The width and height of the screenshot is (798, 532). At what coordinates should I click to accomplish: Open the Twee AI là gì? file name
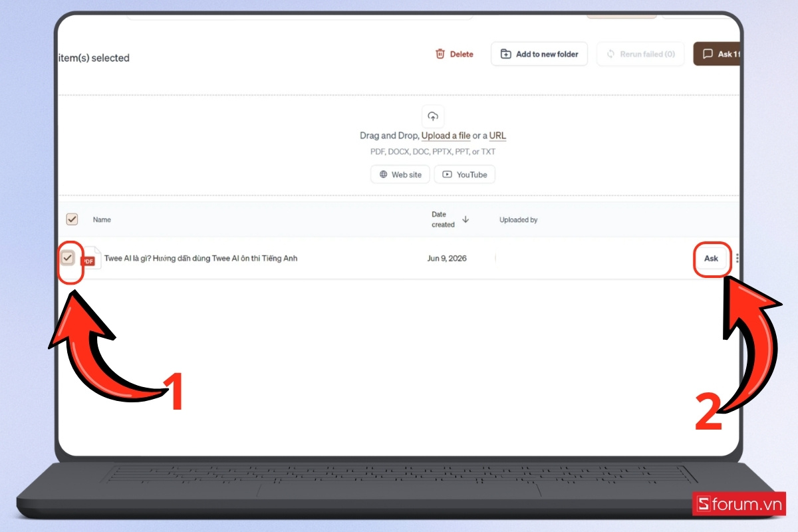click(201, 259)
